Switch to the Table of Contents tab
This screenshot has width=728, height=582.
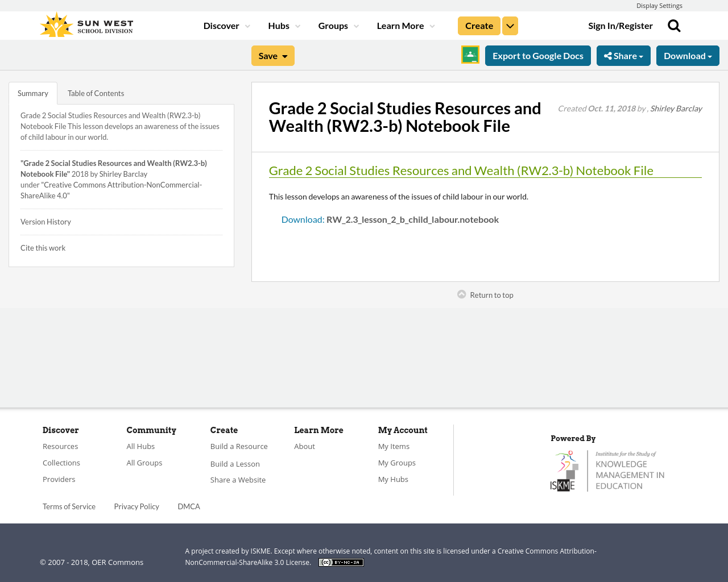(96, 92)
